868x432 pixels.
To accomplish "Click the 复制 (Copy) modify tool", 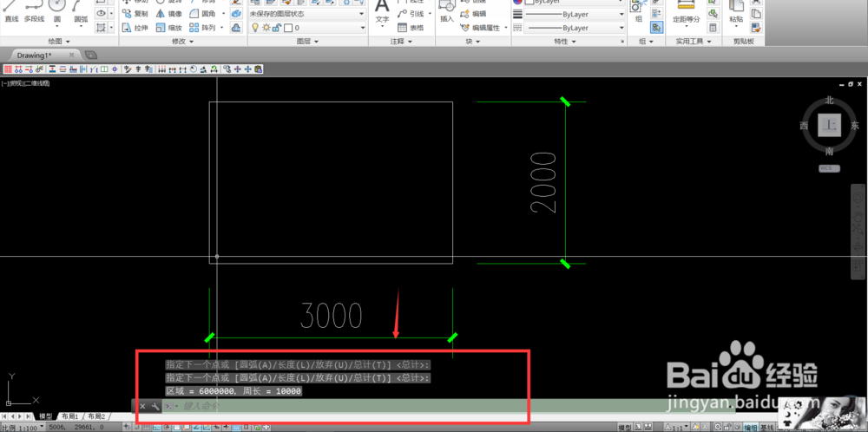I will pyautogui.click(x=135, y=14).
